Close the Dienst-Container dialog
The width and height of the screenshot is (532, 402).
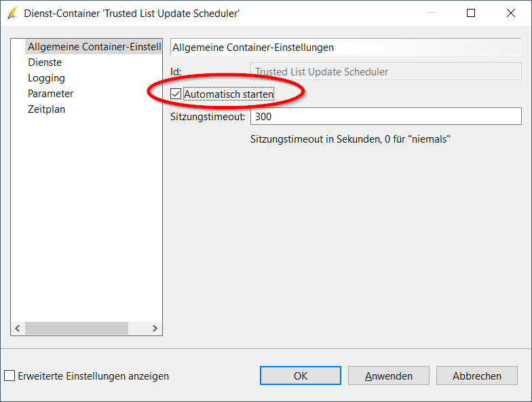(x=510, y=13)
